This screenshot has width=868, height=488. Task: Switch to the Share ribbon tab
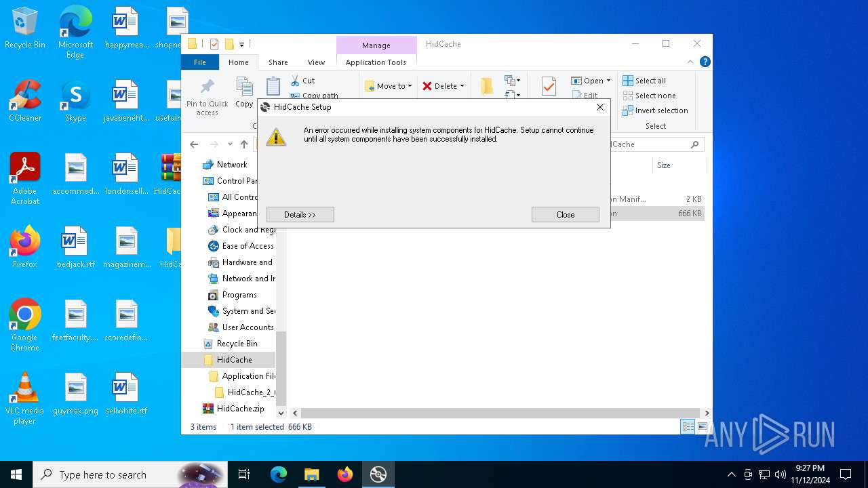point(278,62)
